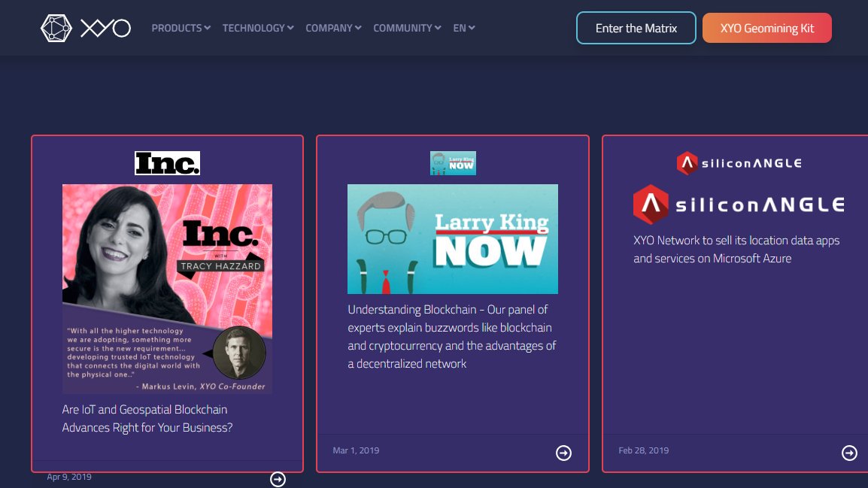Image resolution: width=868 pixels, height=488 pixels.
Task: Open the COMMUNITY dropdown menu
Action: tap(407, 28)
